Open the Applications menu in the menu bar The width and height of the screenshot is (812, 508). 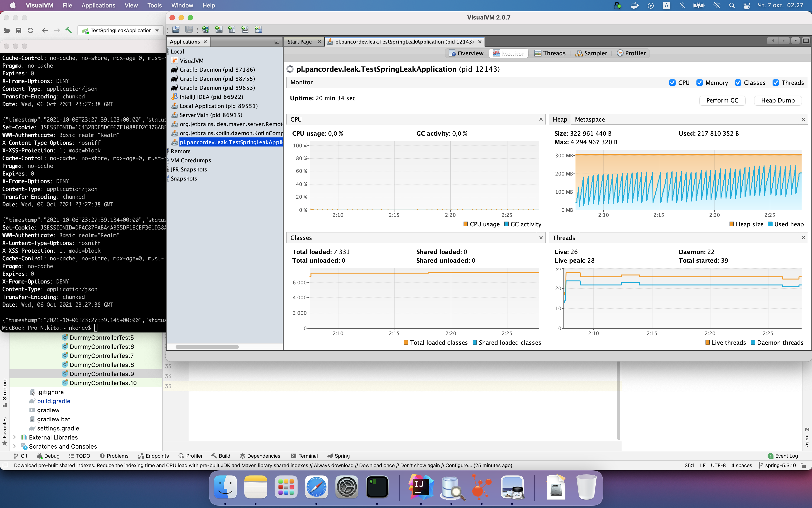tap(98, 5)
